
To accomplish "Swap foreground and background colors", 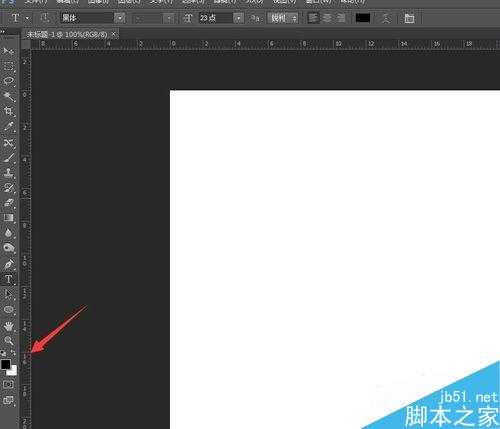I will [13, 353].
